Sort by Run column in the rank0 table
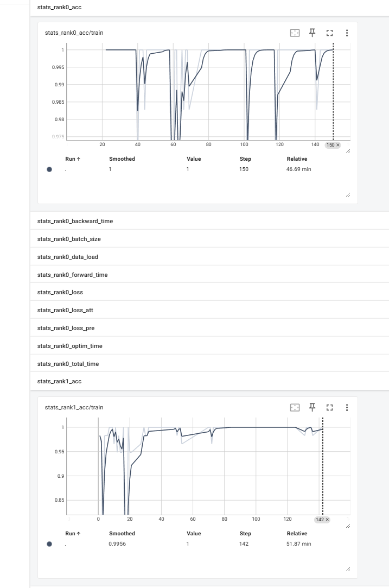The height and width of the screenshot is (588, 389). point(73,159)
